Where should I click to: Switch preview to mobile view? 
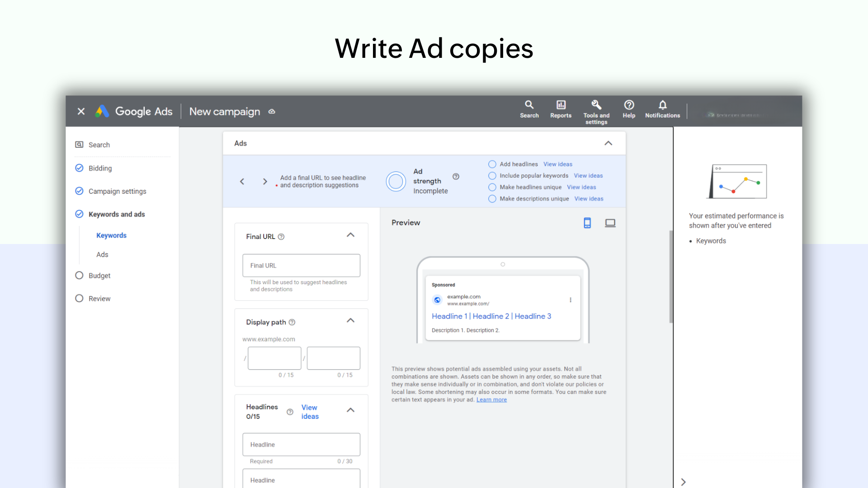tap(587, 222)
